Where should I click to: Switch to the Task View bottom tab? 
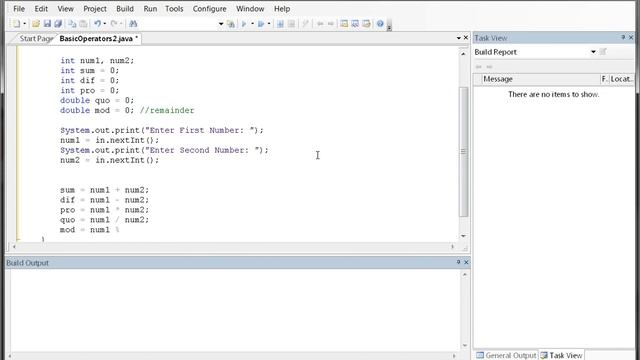(x=561, y=355)
